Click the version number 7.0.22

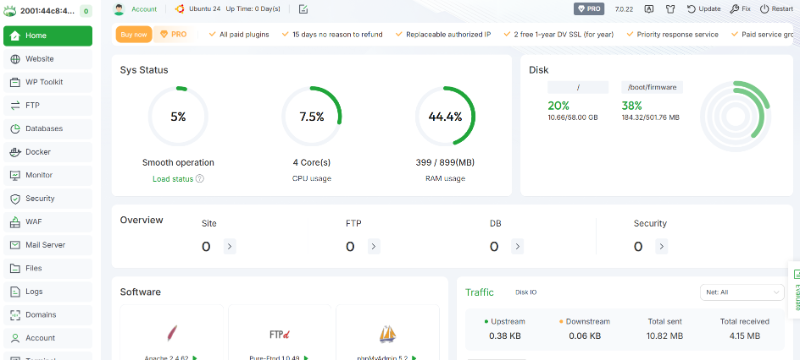pos(624,9)
